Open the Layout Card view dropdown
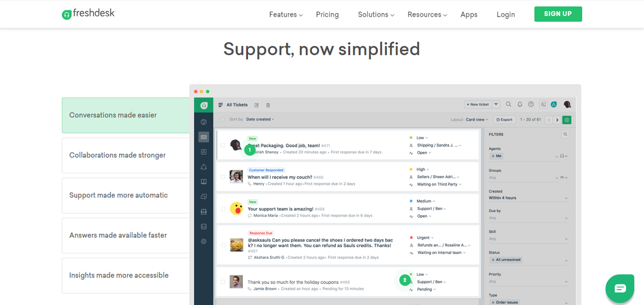 (477, 120)
